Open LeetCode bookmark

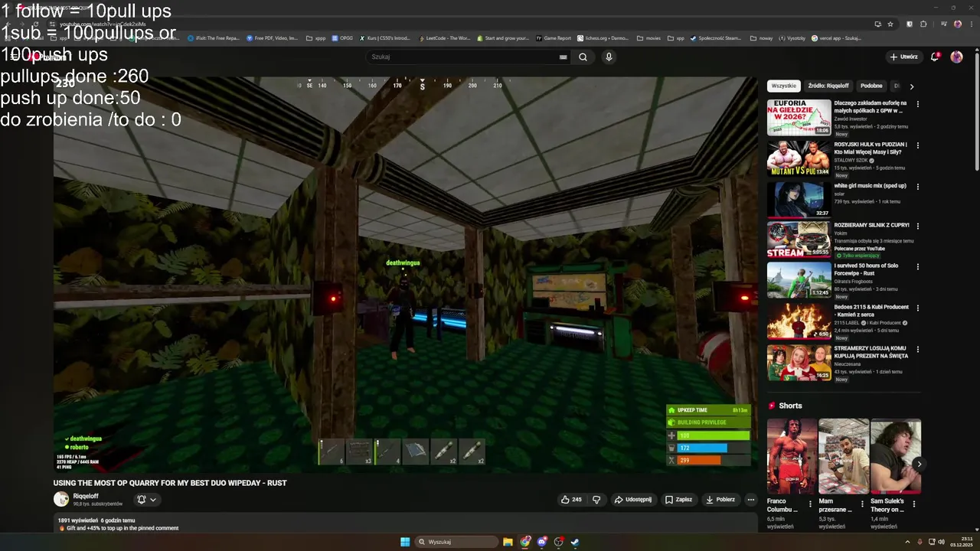point(445,38)
